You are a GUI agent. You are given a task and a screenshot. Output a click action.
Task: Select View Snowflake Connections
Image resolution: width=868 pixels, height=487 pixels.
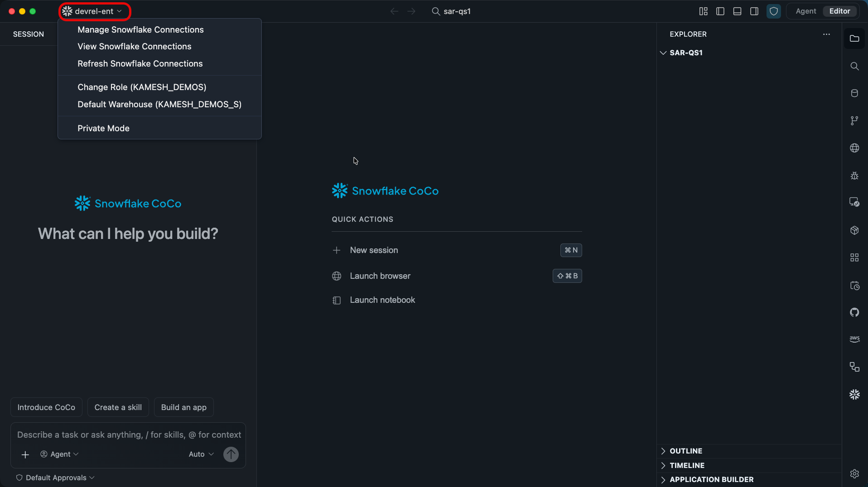coord(159,47)
